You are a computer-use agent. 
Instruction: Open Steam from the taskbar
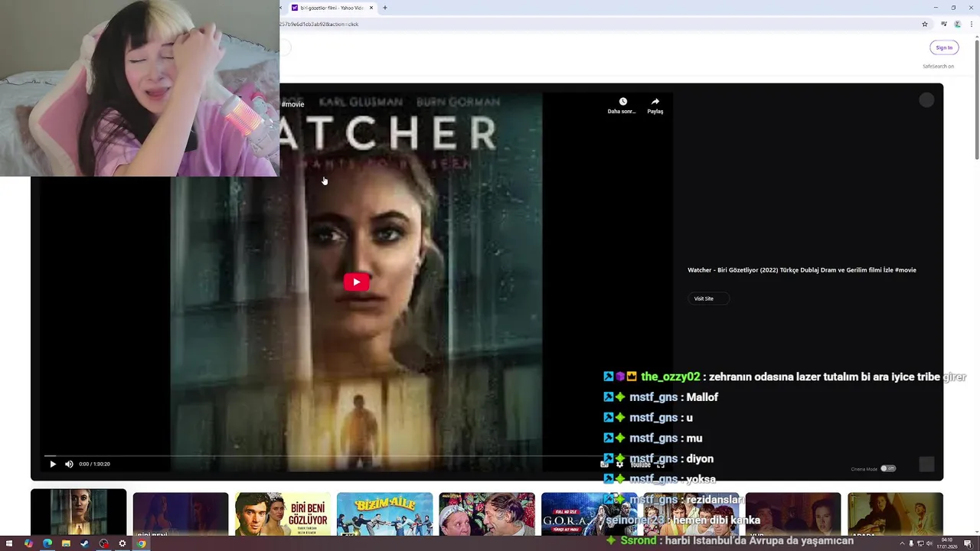pyautogui.click(x=84, y=543)
